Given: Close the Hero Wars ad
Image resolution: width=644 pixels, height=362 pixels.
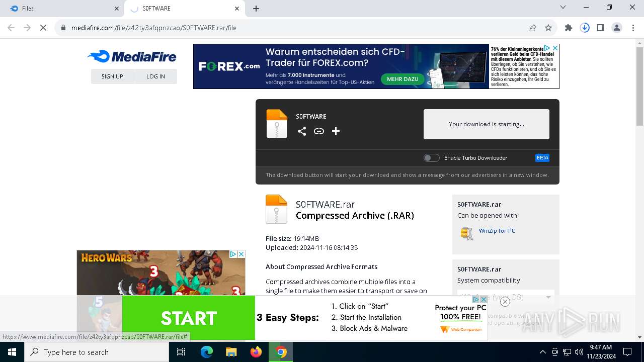Looking at the screenshot, I should [241, 254].
